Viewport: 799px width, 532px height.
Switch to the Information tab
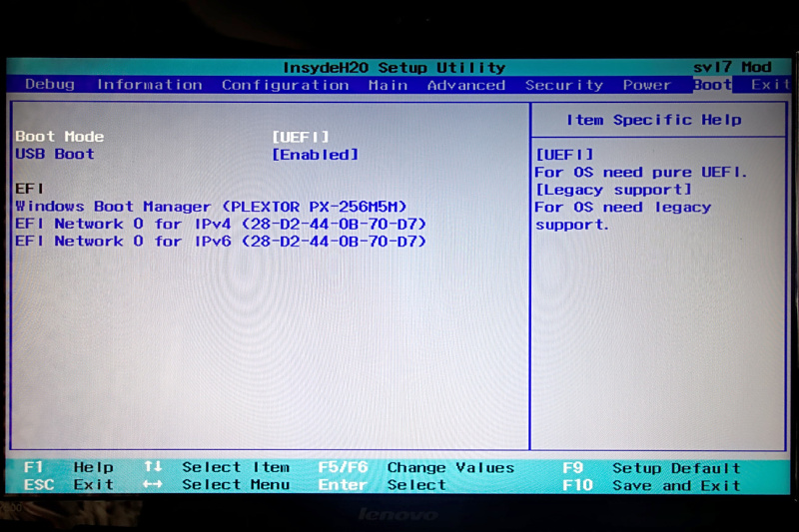tap(149, 85)
